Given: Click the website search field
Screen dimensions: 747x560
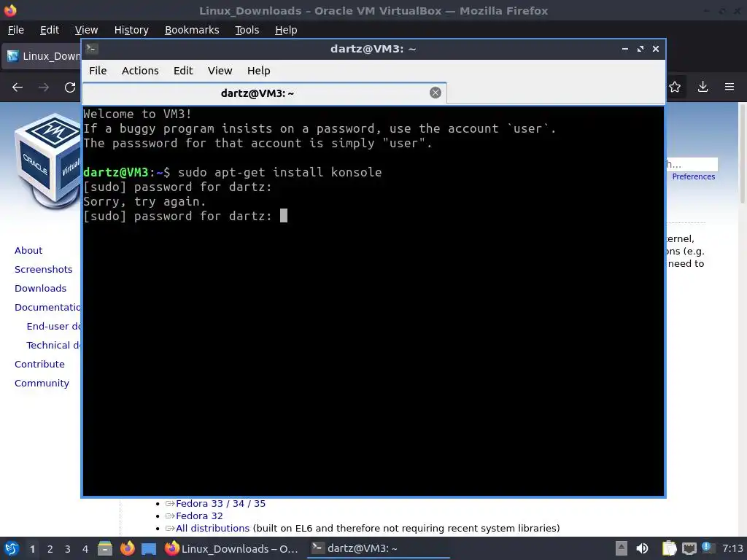Looking at the screenshot, I should (692, 164).
